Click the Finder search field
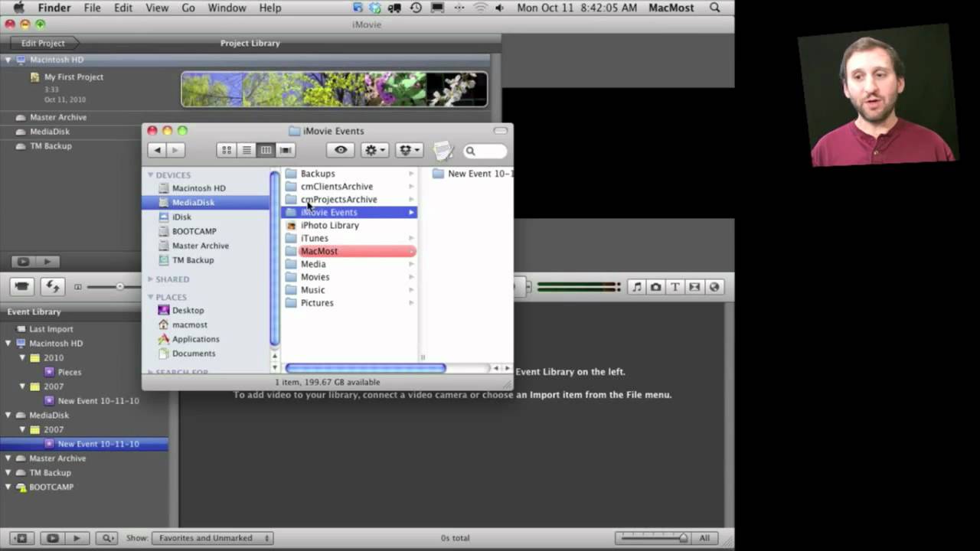The width and height of the screenshot is (980, 551). click(x=485, y=152)
